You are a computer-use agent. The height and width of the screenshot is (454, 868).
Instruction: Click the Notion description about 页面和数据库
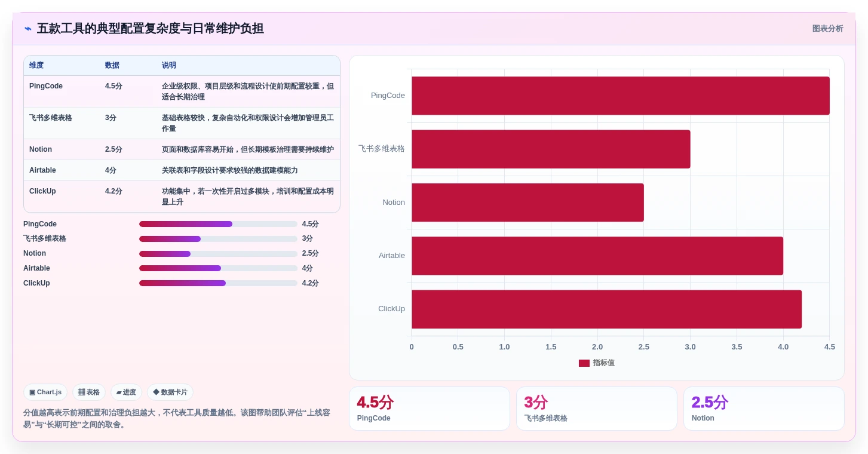pyautogui.click(x=248, y=149)
